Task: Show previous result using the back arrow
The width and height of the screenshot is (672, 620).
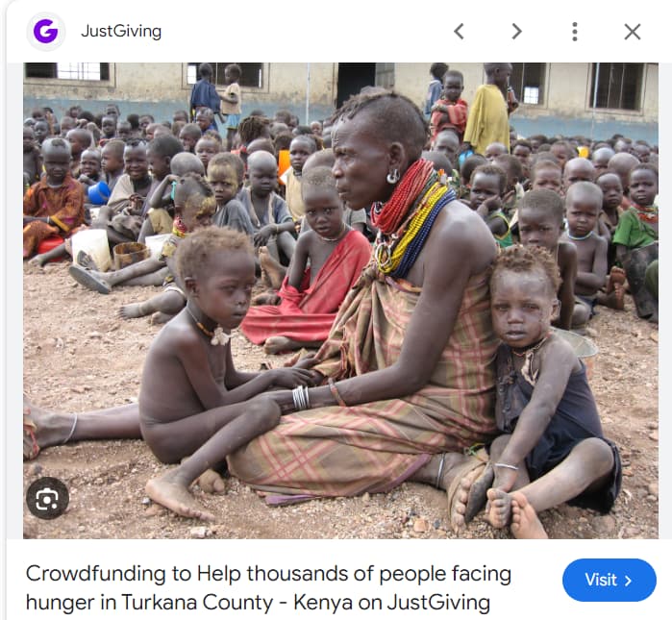Action: [459, 32]
